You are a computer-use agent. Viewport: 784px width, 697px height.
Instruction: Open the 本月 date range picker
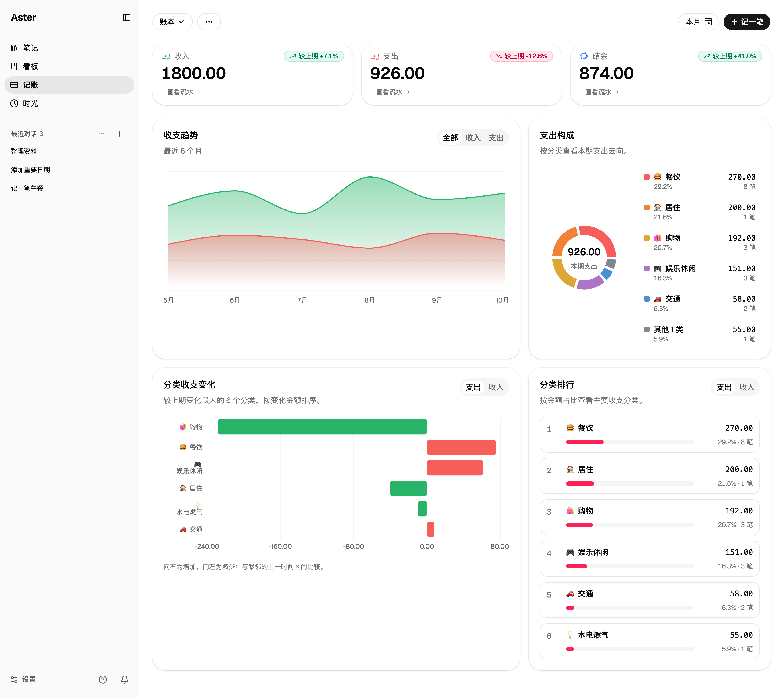point(699,22)
